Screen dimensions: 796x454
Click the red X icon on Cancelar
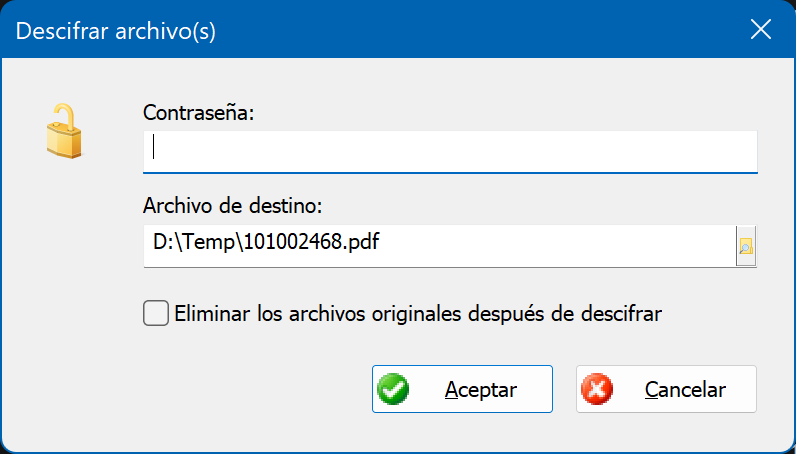597,389
